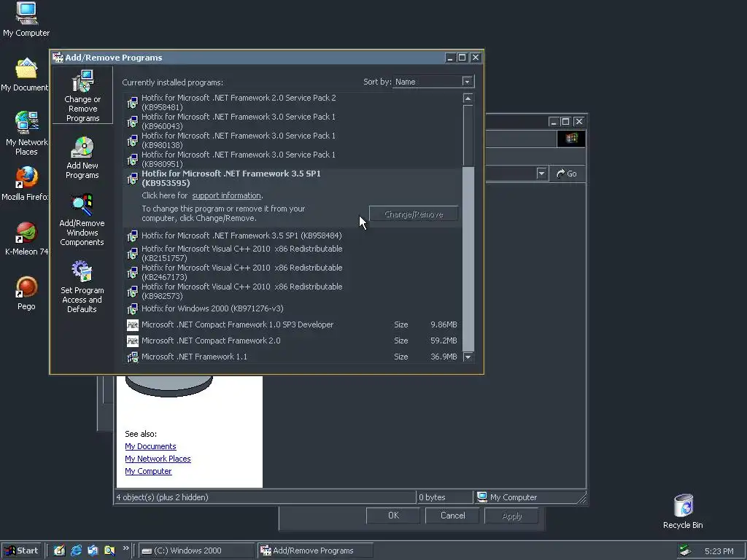
Task: Open Set Program Access and Defaults
Action: pos(82,286)
